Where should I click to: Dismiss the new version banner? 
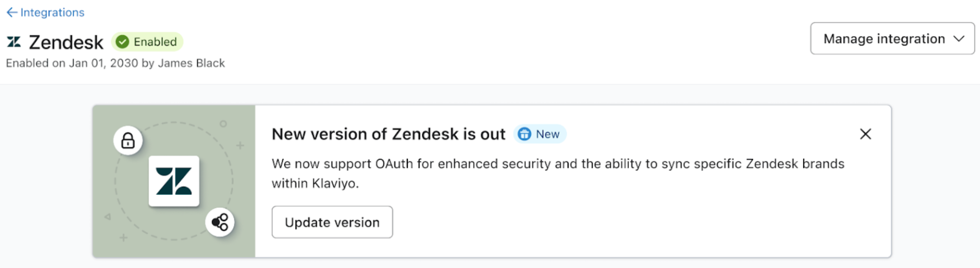coord(865,134)
